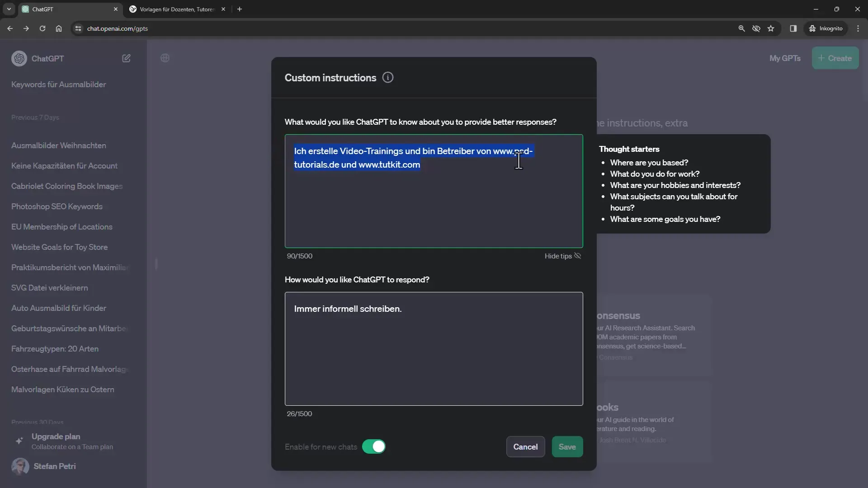The image size is (868, 488).
Task: Open the tab search dropdown arrow
Action: (x=9, y=9)
